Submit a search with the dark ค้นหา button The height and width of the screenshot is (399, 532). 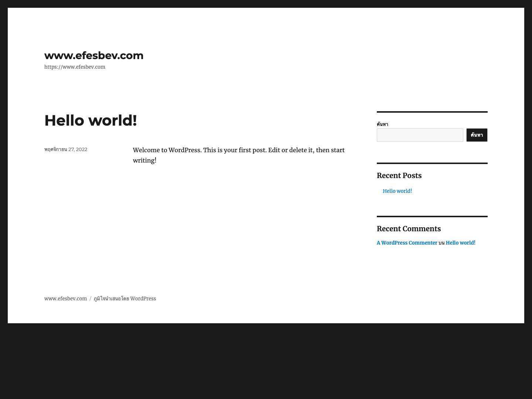click(477, 135)
